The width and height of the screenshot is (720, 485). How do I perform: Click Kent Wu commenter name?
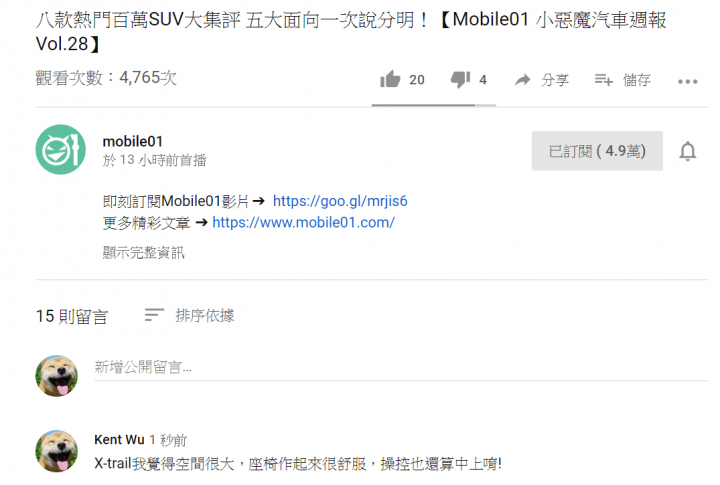click(119, 440)
